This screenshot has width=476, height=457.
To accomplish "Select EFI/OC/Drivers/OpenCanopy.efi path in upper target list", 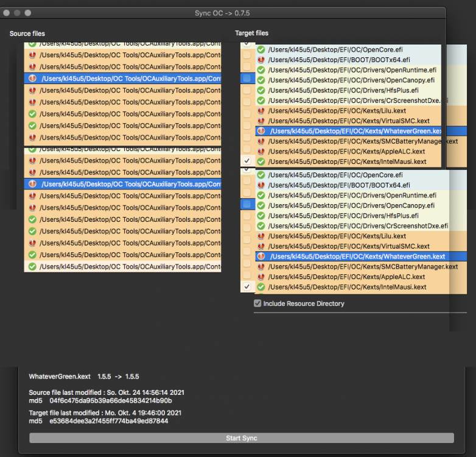I will pyautogui.click(x=351, y=80).
